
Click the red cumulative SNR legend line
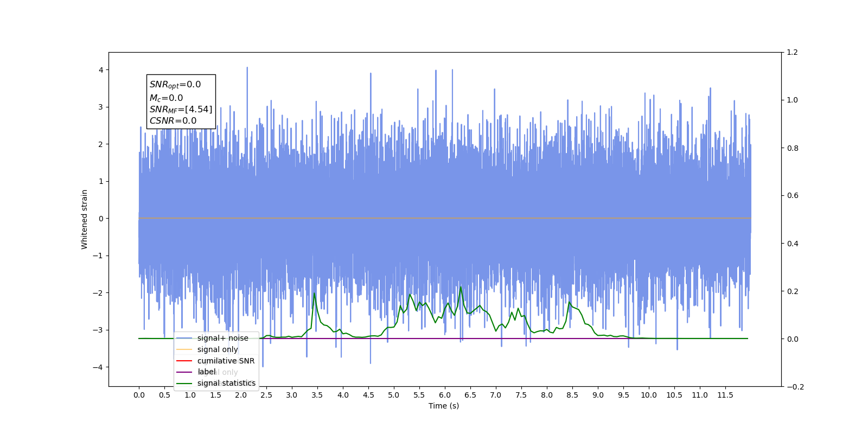tap(184, 361)
